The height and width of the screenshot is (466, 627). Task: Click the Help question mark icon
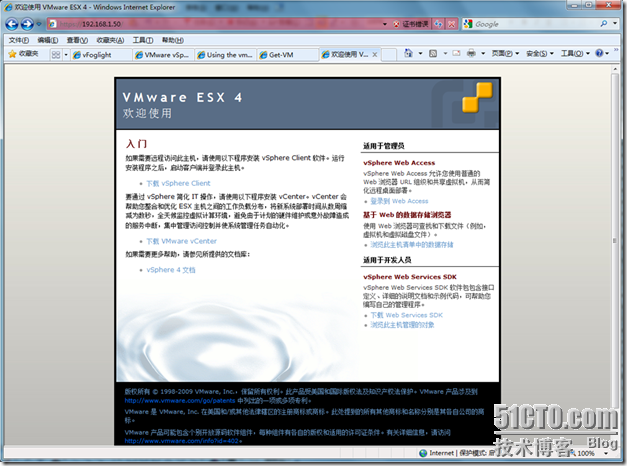(599, 53)
